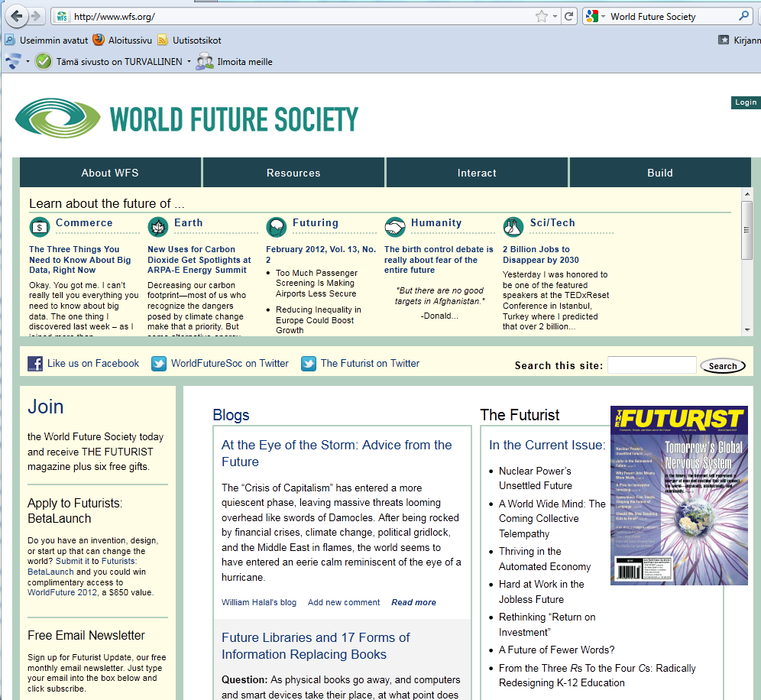Click the Join heading link
This screenshot has width=761, height=700.
click(46, 407)
